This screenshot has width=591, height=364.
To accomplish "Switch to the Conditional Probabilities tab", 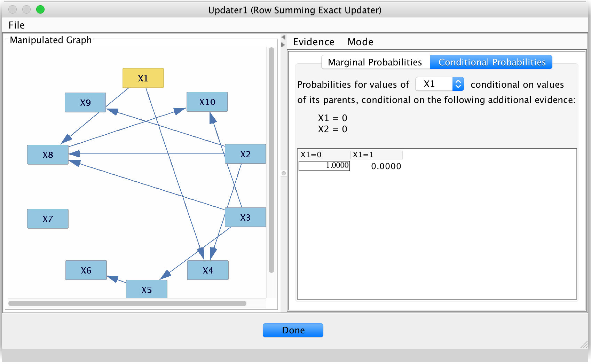I will tap(491, 62).
